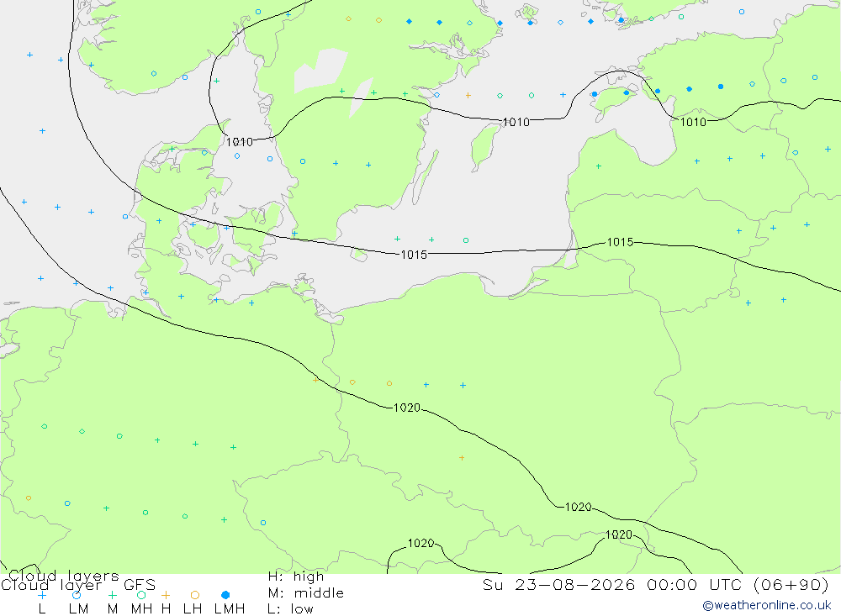
Task: Click the lone orange plus marker in central Poland
Action: tap(462, 458)
